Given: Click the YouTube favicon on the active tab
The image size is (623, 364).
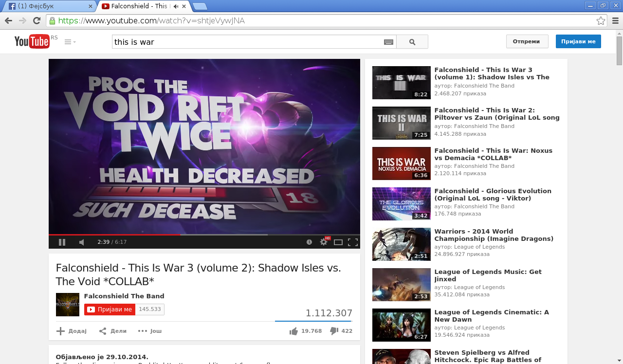Looking at the screenshot, I should pos(105,6).
